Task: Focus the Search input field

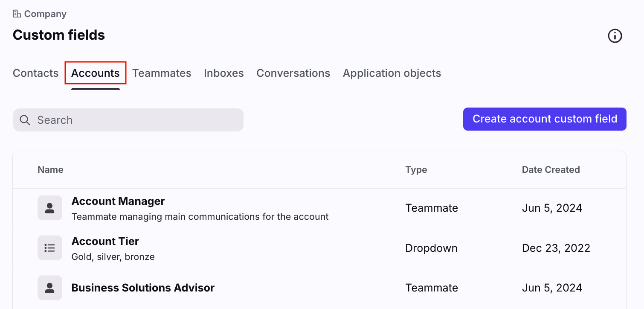Action: coord(136,120)
